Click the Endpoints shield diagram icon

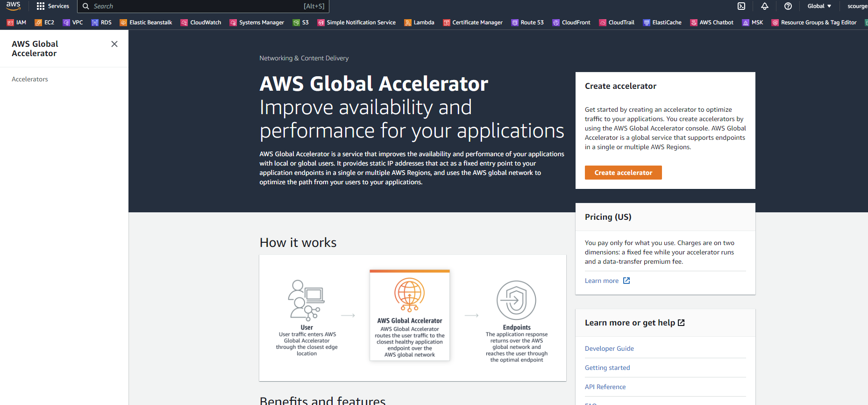pyautogui.click(x=516, y=300)
